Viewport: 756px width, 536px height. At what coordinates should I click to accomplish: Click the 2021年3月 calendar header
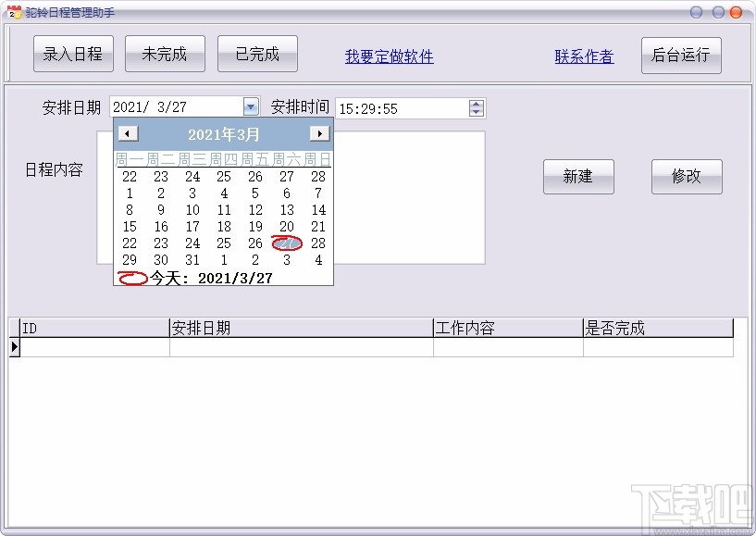pyautogui.click(x=224, y=133)
